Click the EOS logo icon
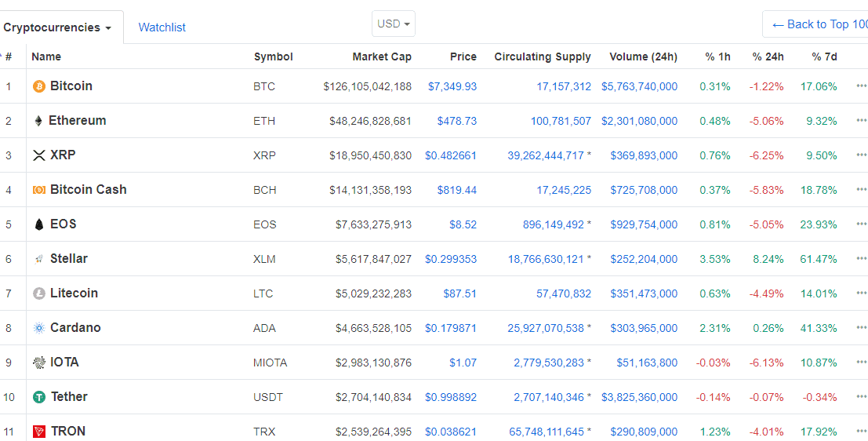868x441 pixels. pyautogui.click(x=39, y=224)
